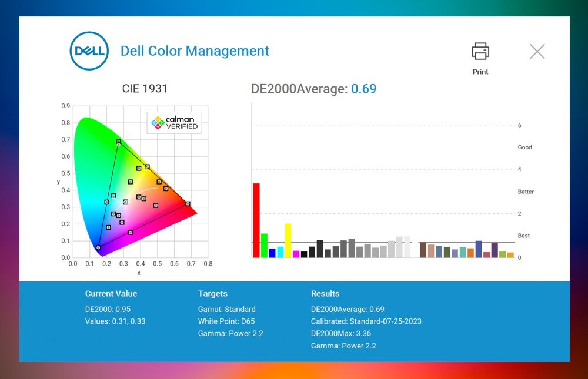Select the tall red bar in chart

(x=256, y=220)
